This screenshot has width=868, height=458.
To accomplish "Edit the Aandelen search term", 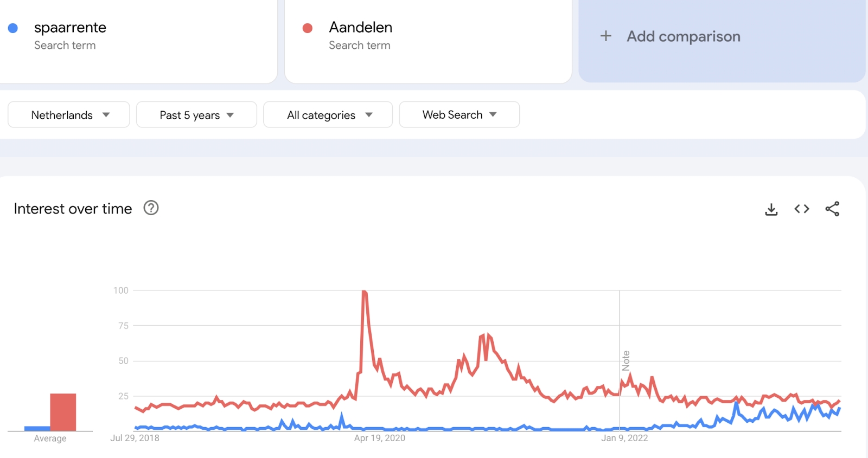I will tap(360, 28).
